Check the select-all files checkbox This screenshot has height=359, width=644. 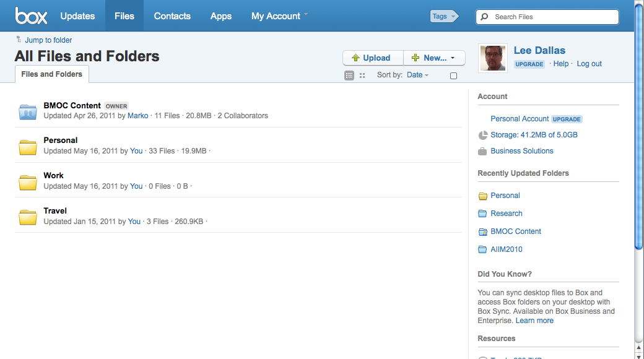(453, 75)
